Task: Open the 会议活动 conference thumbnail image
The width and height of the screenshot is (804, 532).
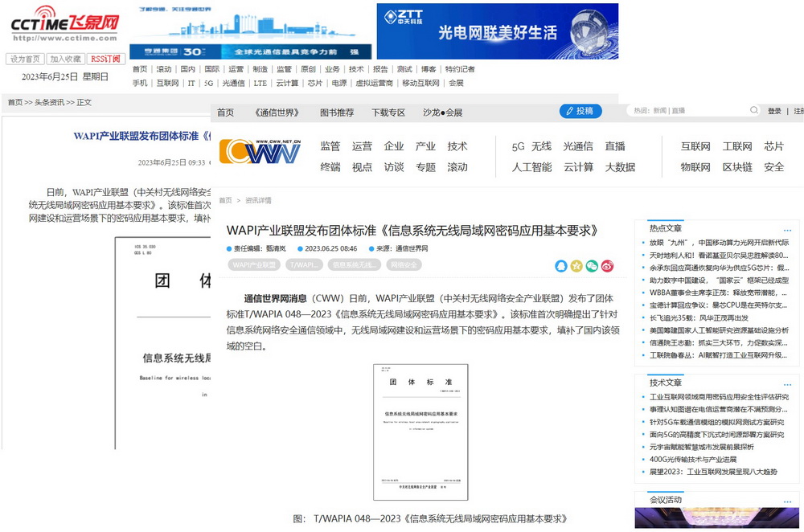Action: pyautogui.click(x=717, y=518)
